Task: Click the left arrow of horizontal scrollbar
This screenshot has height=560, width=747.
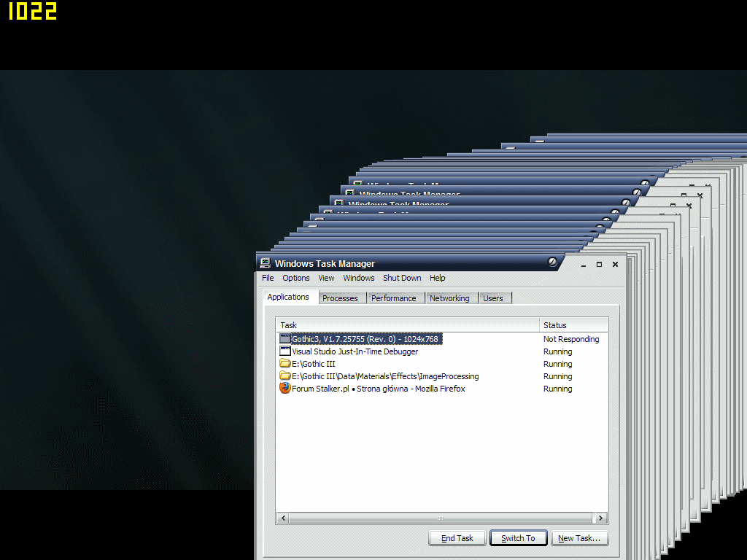Action: [x=283, y=518]
